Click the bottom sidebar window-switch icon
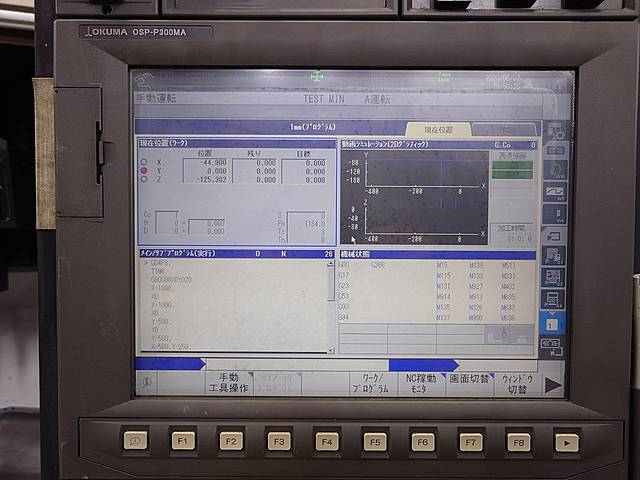Viewport: 640px width, 480px height. click(x=551, y=347)
